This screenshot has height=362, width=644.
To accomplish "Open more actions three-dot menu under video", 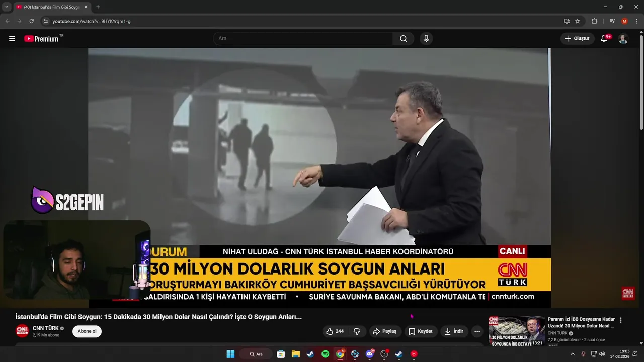I will pyautogui.click(x=477, y=331).
